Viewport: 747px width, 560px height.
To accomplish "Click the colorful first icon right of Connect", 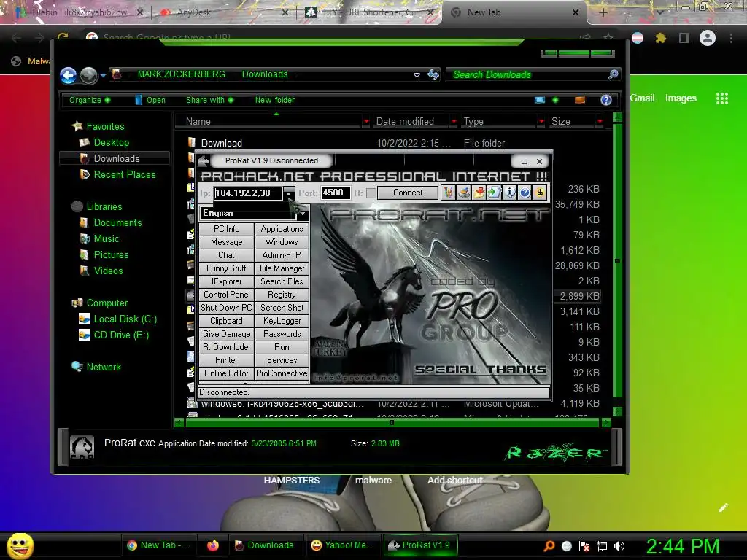I will 449,192.
